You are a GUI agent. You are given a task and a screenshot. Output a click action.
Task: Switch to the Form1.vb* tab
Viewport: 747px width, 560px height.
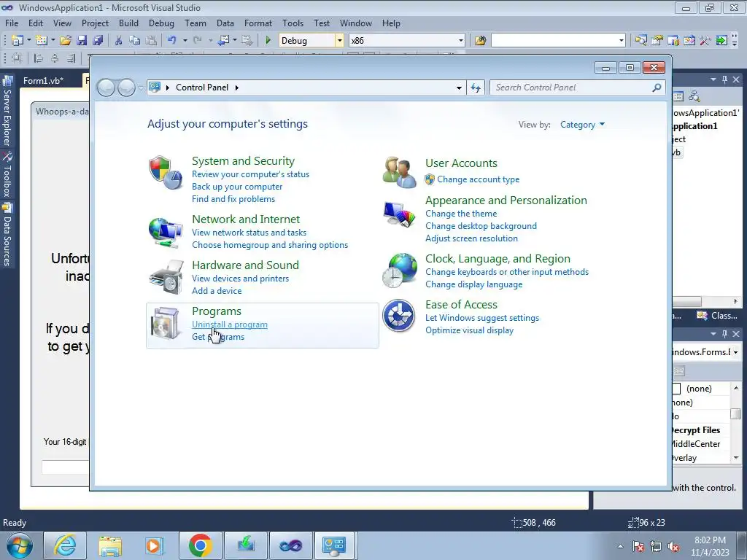pyautogui.click(x=43, y=80)
